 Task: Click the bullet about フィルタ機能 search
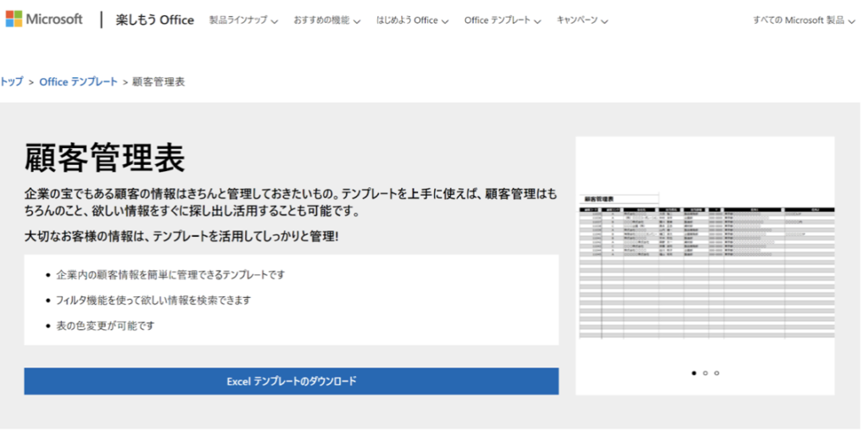[153, 300]
